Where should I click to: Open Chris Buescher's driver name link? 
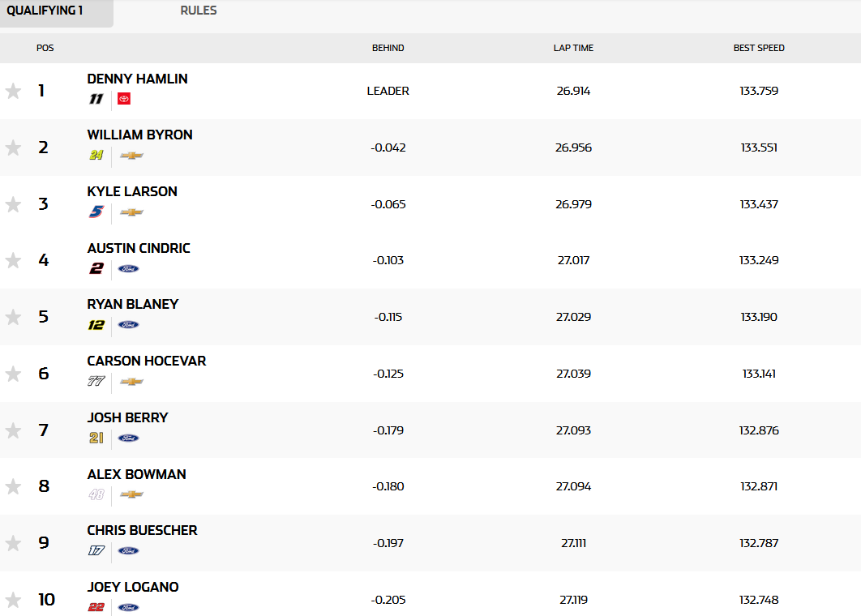pyautogui.click(x=142, y=530)
